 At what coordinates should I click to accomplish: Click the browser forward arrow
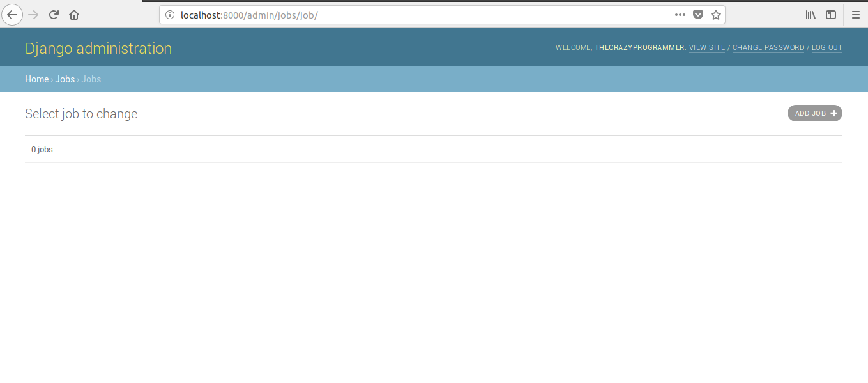34,15
